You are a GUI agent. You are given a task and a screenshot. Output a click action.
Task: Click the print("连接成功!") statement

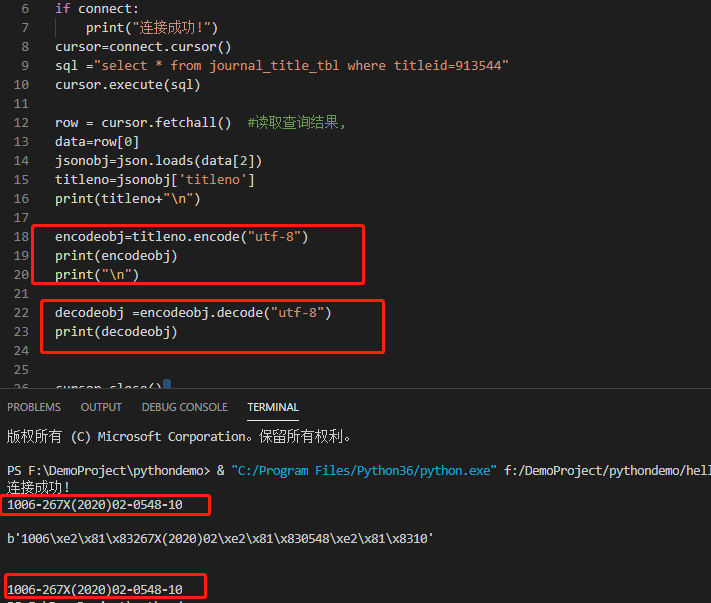point(151,27)
